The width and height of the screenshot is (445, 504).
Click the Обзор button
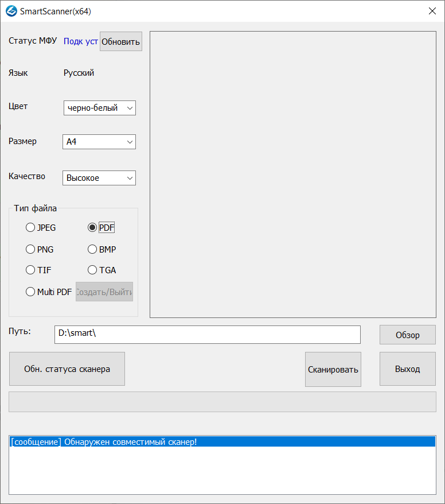[407, 335]
